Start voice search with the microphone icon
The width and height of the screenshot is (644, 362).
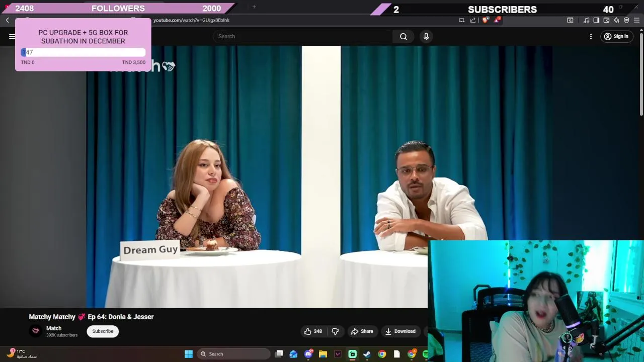point(426,36)
